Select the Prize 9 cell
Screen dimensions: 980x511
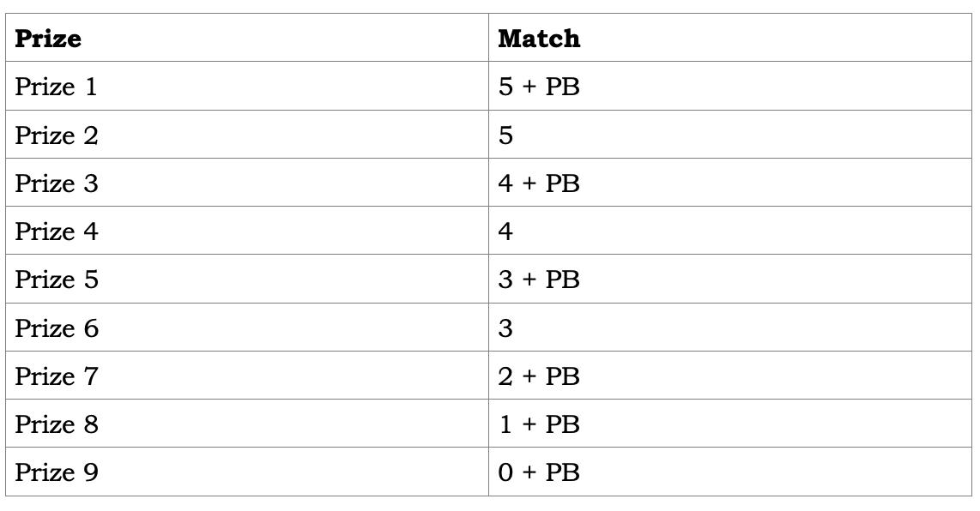(x=56, y=472)
